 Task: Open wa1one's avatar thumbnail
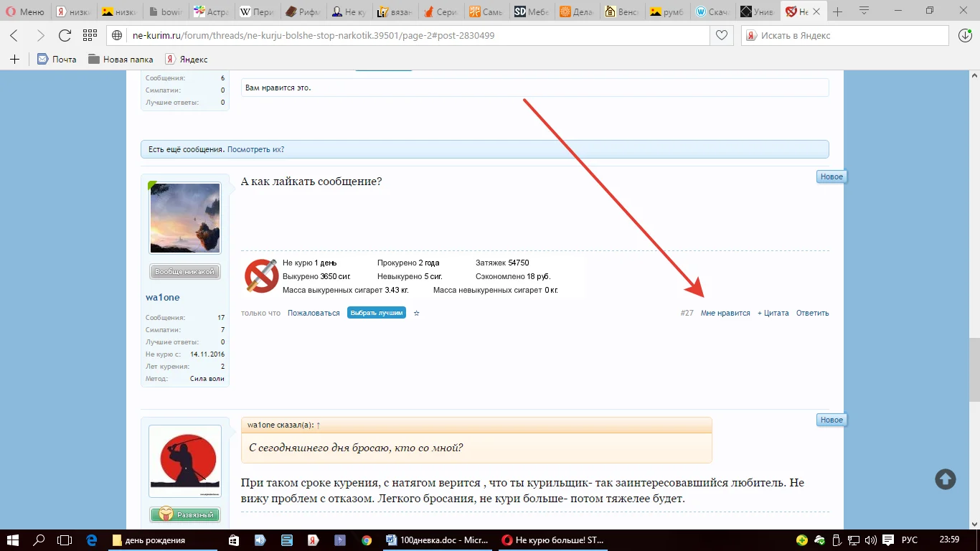coord(185,218)
